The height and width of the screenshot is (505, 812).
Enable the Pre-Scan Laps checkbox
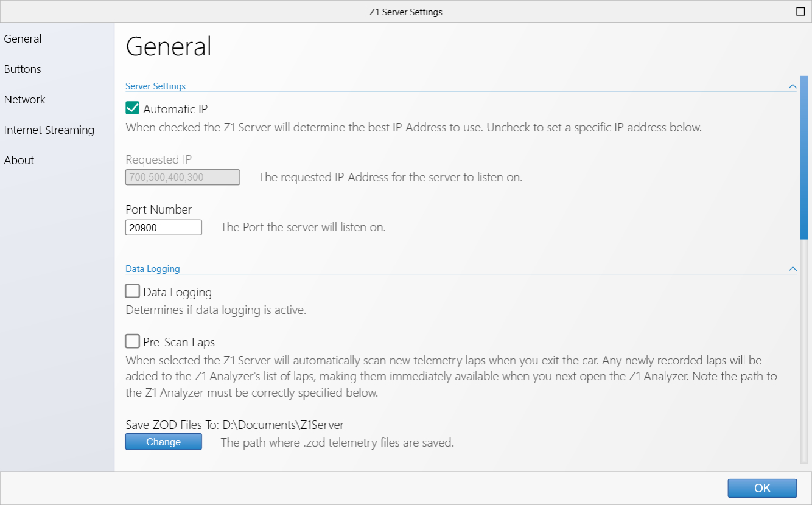[133, 341]
